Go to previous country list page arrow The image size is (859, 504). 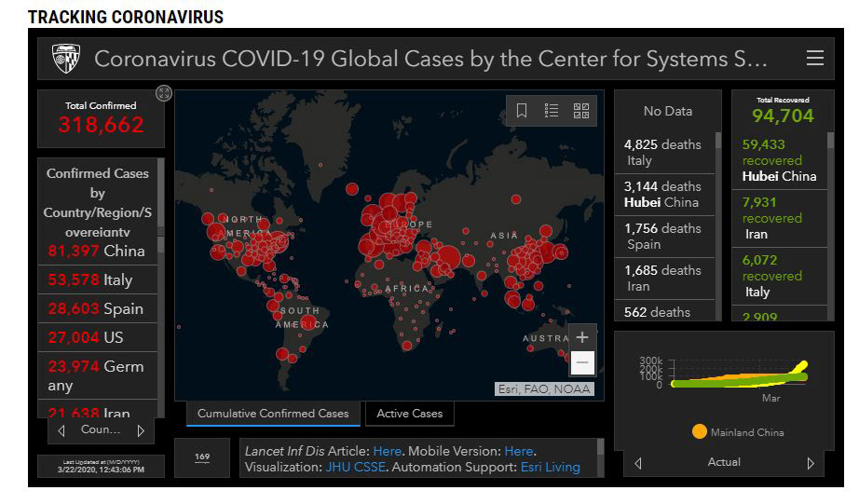(x=61, y=430)
